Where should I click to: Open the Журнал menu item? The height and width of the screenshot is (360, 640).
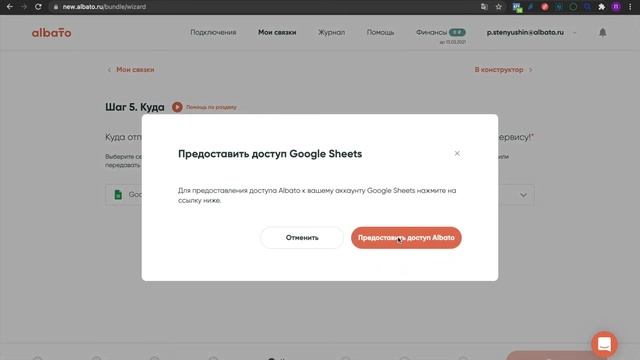click(x=331, y=32)
